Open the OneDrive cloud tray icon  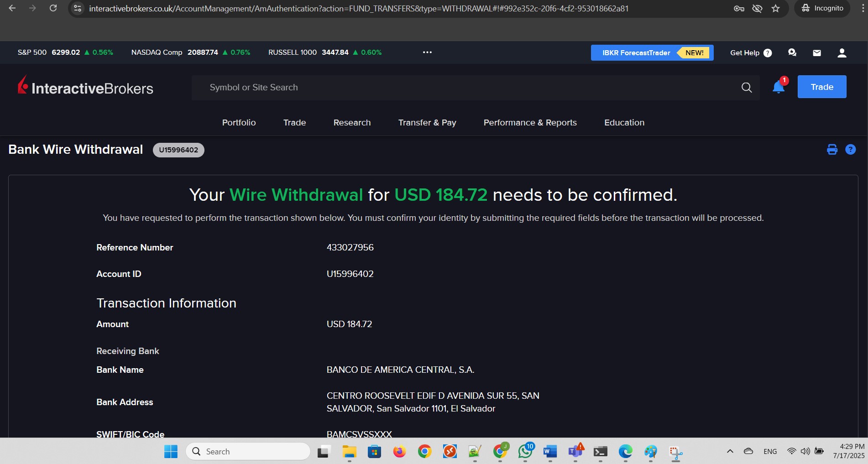click(x=748, y=451)
